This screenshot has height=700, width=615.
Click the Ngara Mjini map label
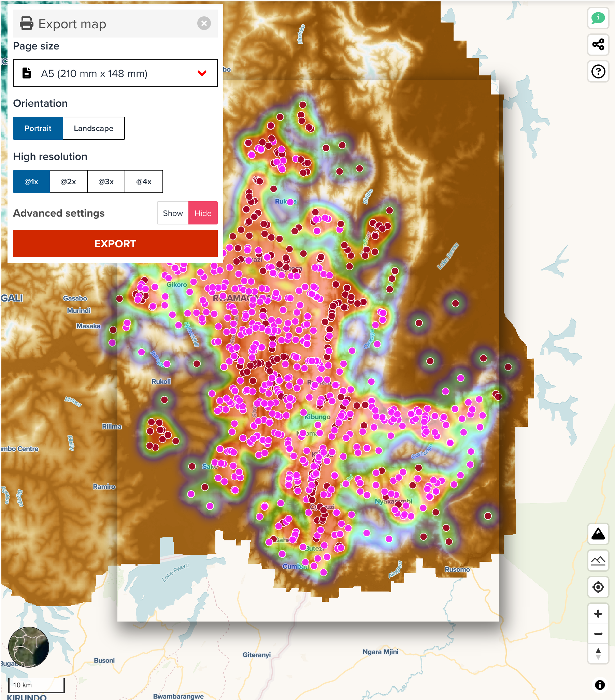(x=380, y=652)
